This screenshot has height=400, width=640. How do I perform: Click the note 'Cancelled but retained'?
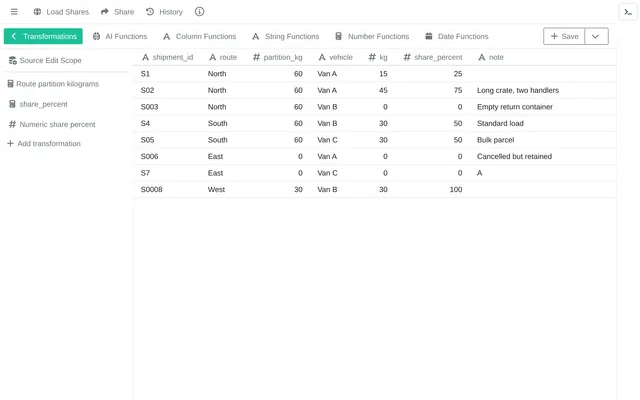point(514,156)
